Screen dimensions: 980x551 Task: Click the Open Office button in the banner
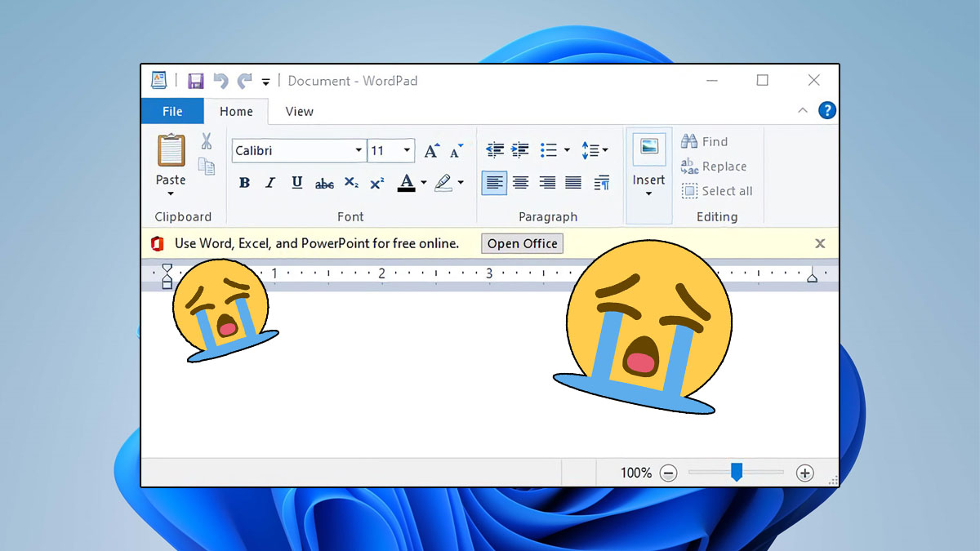click(x=521, y=243)
